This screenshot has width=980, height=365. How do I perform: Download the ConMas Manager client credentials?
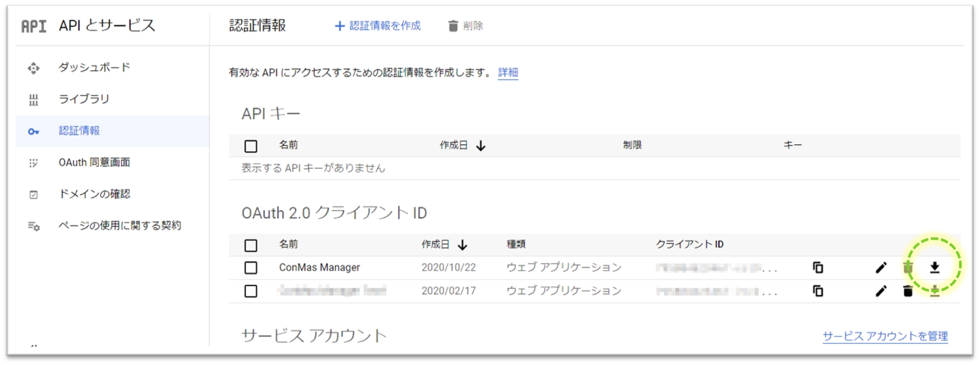(934, 268)
